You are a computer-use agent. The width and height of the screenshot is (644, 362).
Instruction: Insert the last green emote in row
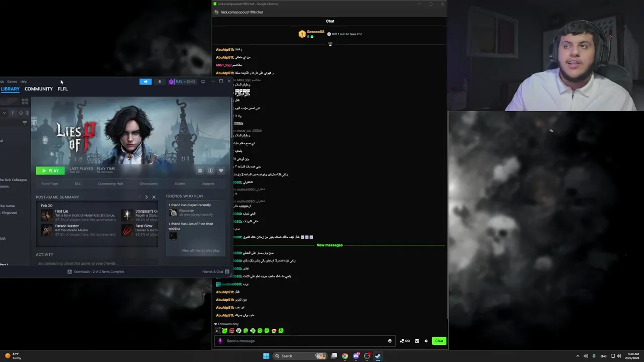pyautogui.click(x=281, y=331)
